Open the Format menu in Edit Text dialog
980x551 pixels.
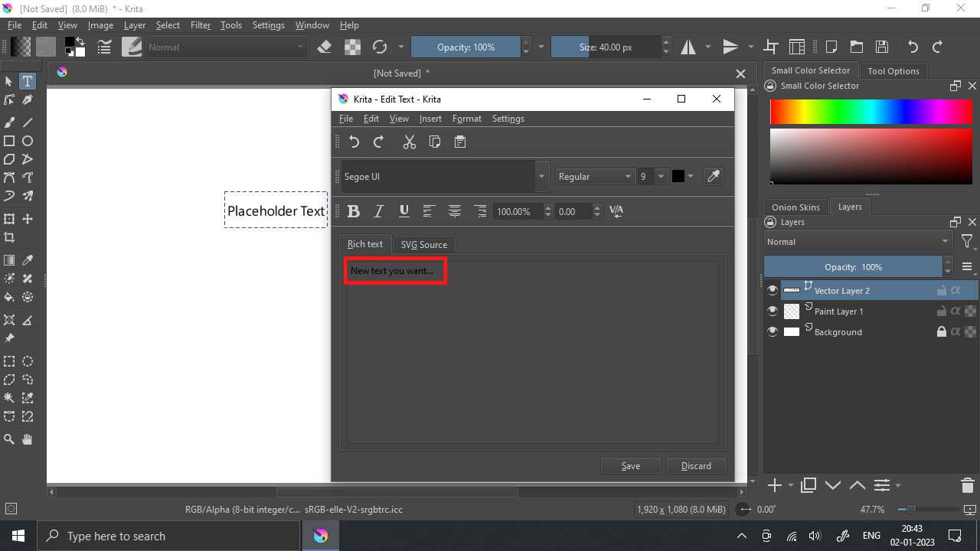coord(467,119)
